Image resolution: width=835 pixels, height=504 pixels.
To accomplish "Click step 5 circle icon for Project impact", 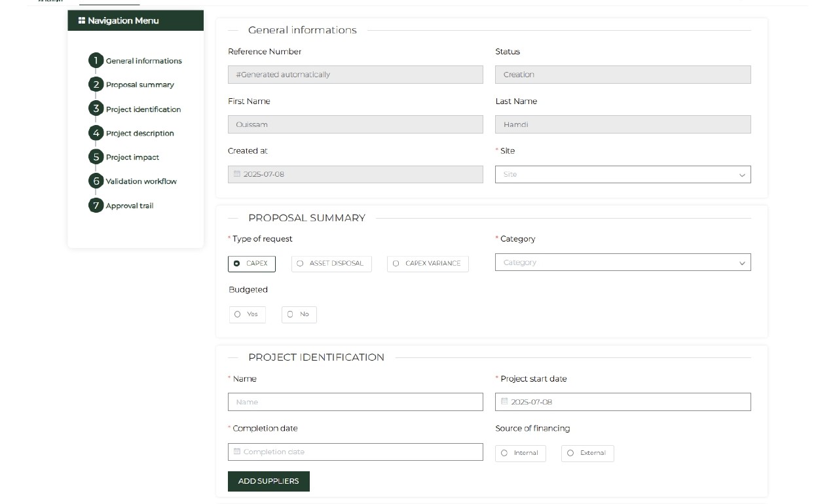I will pos(96,157).
